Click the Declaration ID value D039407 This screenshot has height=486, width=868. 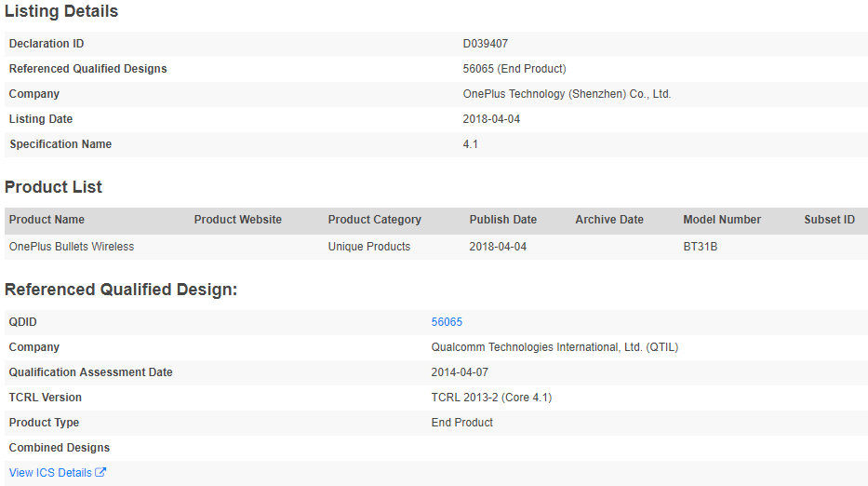(485, 44)
